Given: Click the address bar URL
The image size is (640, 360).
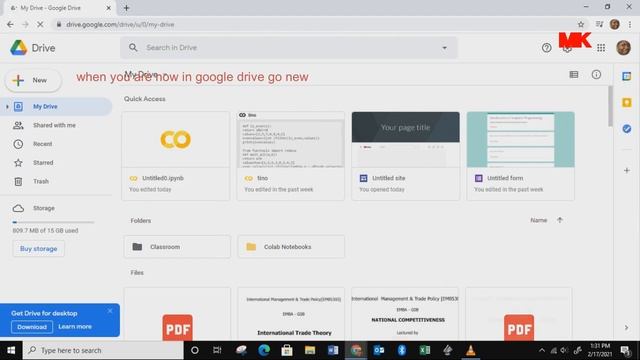Looking at the screenshot, I should (x=120, y=24).
